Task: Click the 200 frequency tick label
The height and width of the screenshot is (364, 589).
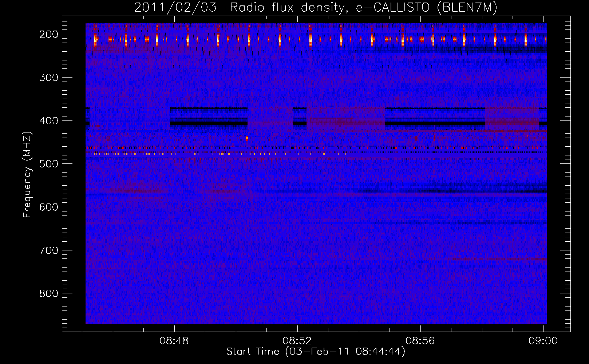Action: pos(49,34)
